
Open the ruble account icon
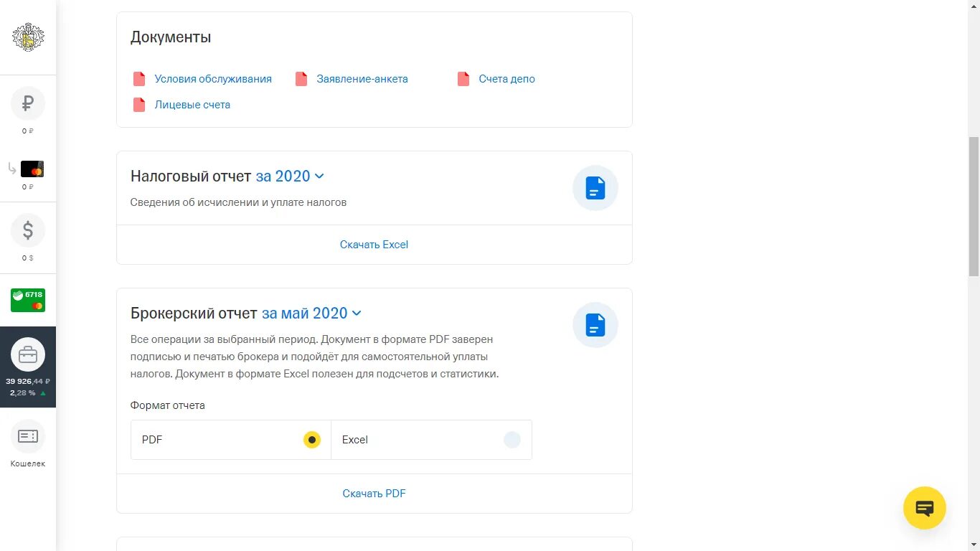coord(28,104)
